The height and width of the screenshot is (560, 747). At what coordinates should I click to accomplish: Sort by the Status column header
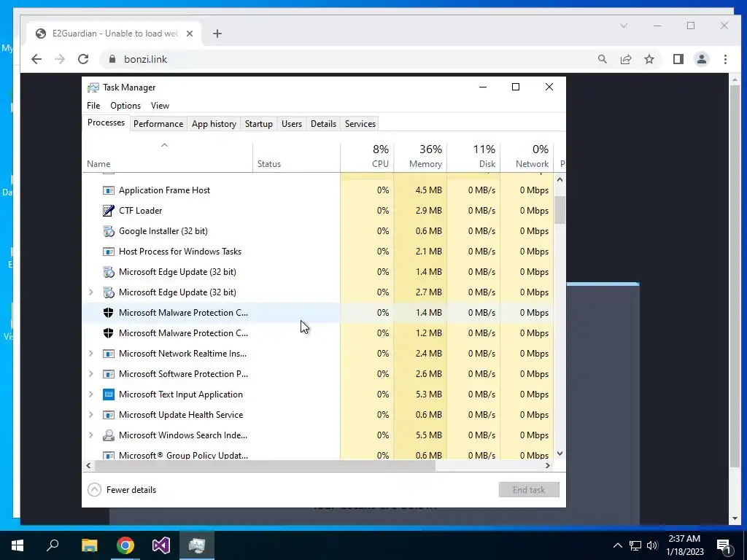point(296,157)
